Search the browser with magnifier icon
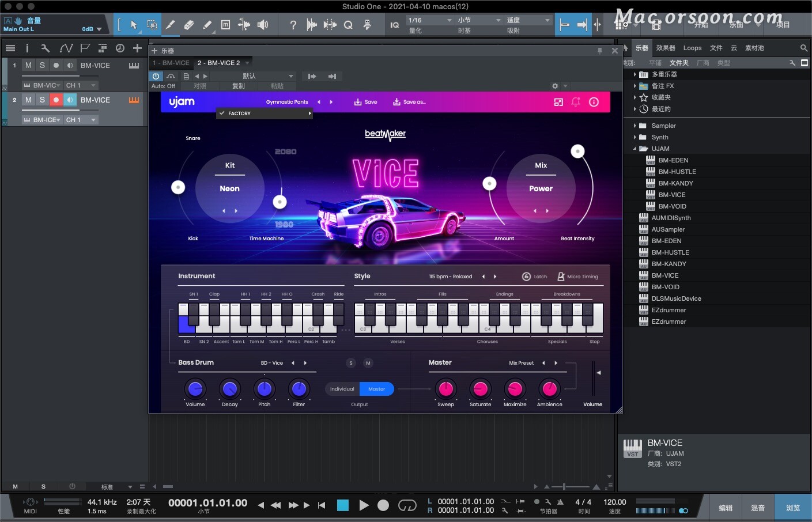The height and width of the screenshot is (522, 812). pyautogui.click(x=804, y=48)
